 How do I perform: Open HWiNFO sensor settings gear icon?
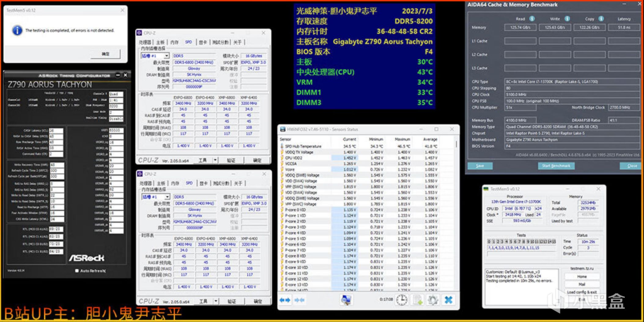(432, 300)
